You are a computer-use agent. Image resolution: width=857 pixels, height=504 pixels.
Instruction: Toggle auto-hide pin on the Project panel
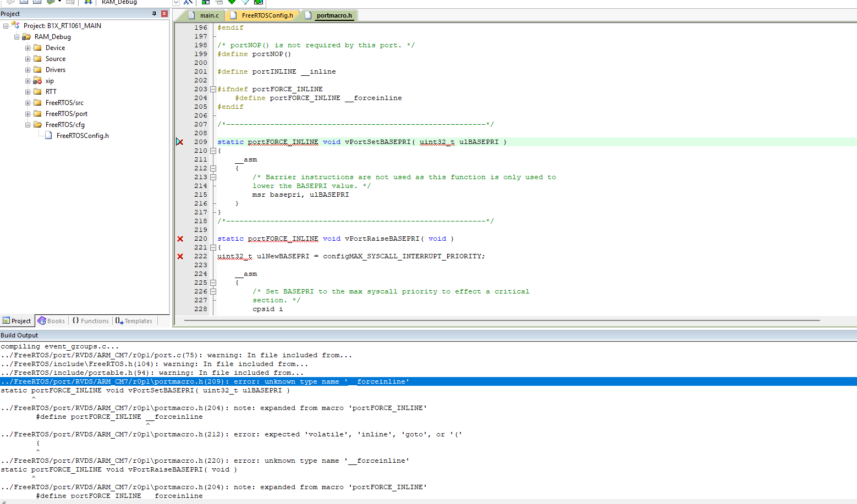[155, 13]
